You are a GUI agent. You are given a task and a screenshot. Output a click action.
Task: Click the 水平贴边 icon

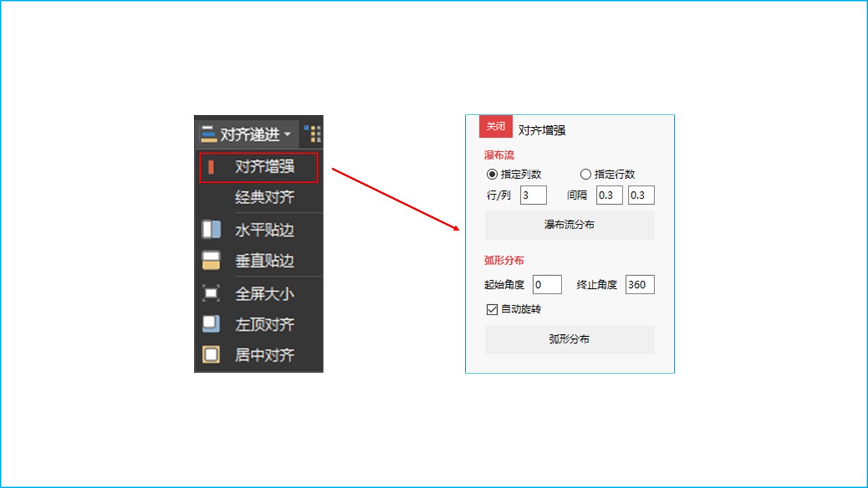(x=212, y=230)
